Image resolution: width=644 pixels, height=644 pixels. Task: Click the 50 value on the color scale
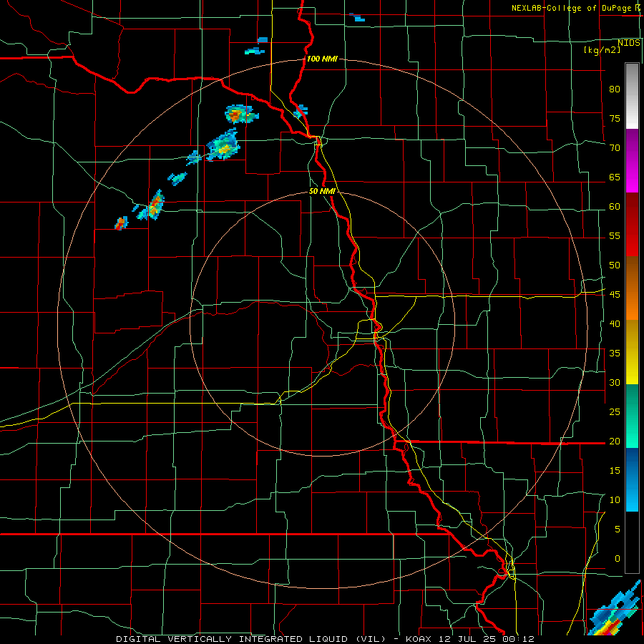(615, 265)
